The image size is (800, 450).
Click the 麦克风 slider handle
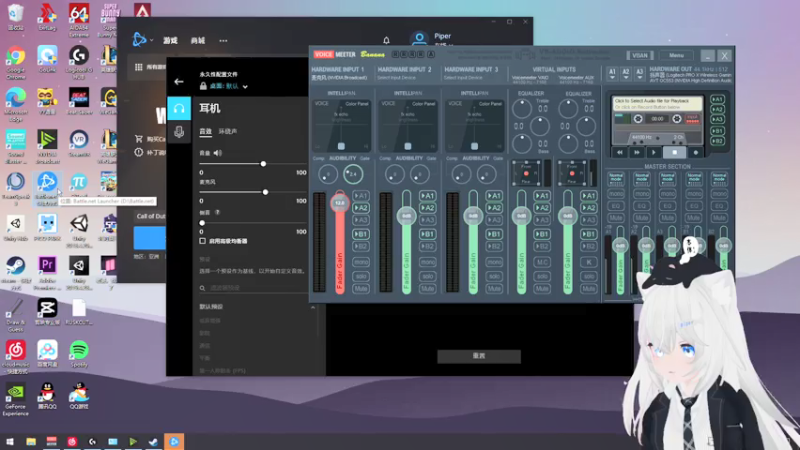(265, 192)
